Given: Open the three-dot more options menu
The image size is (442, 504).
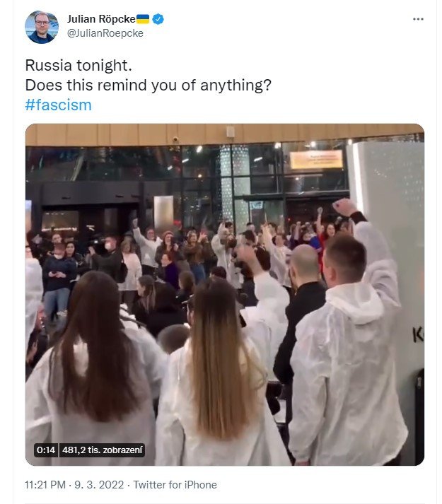Looking at the screenshot, I should (418, 19).
